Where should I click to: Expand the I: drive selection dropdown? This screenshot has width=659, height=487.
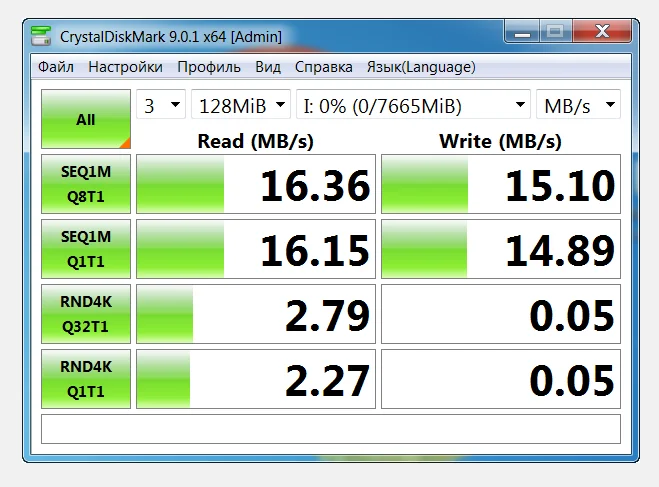[x=414, y=104]
